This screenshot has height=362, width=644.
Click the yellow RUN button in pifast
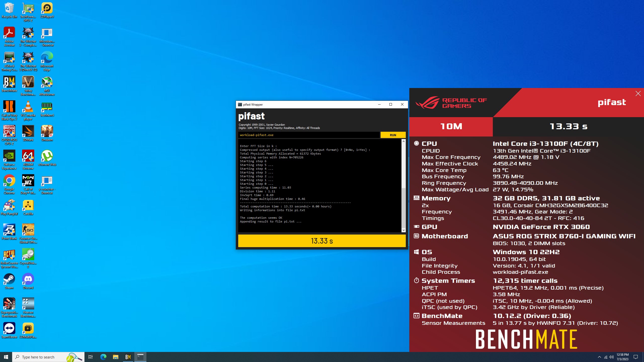393,135
